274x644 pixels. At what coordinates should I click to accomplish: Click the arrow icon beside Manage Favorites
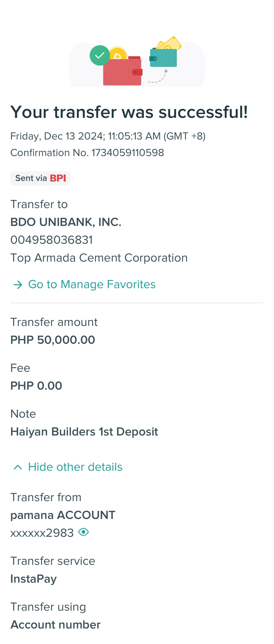[18, 285]
